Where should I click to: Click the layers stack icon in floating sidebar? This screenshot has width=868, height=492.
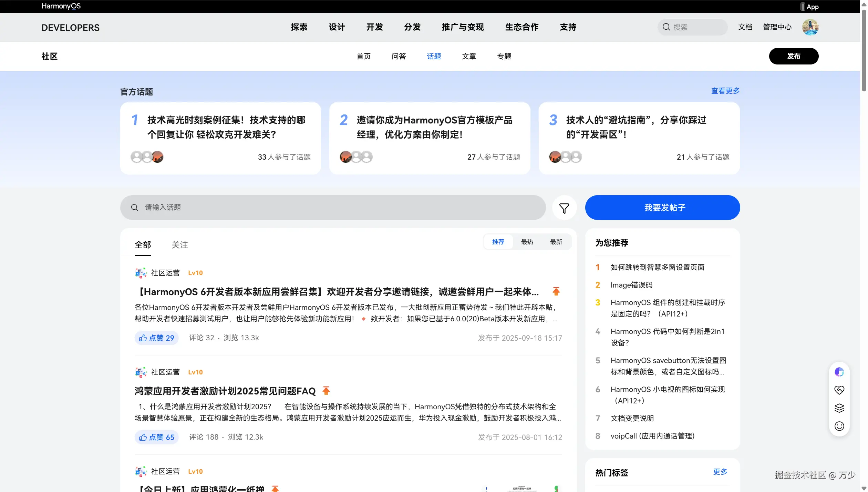pos(839,408)
